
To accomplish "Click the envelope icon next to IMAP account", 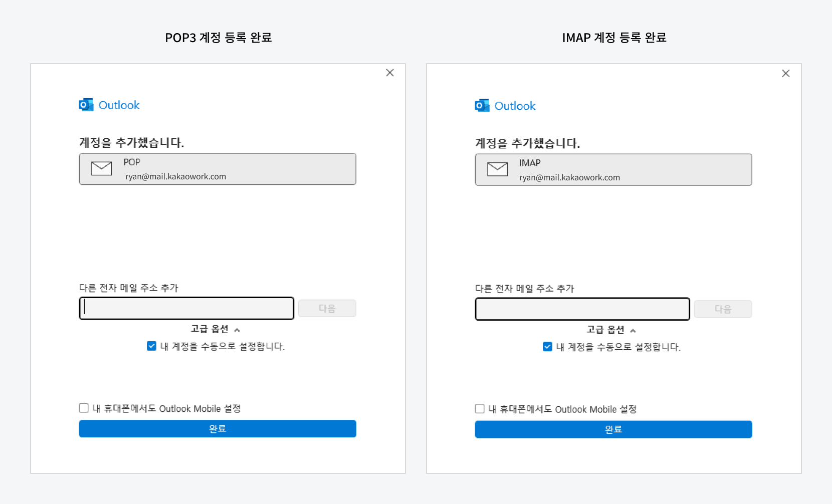I will [x=498, y=169].
